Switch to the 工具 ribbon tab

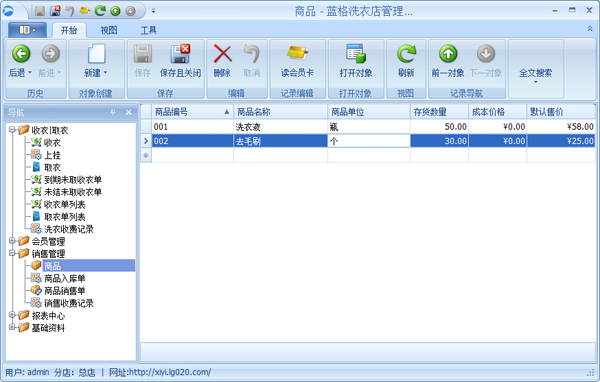tap(148, 30)
